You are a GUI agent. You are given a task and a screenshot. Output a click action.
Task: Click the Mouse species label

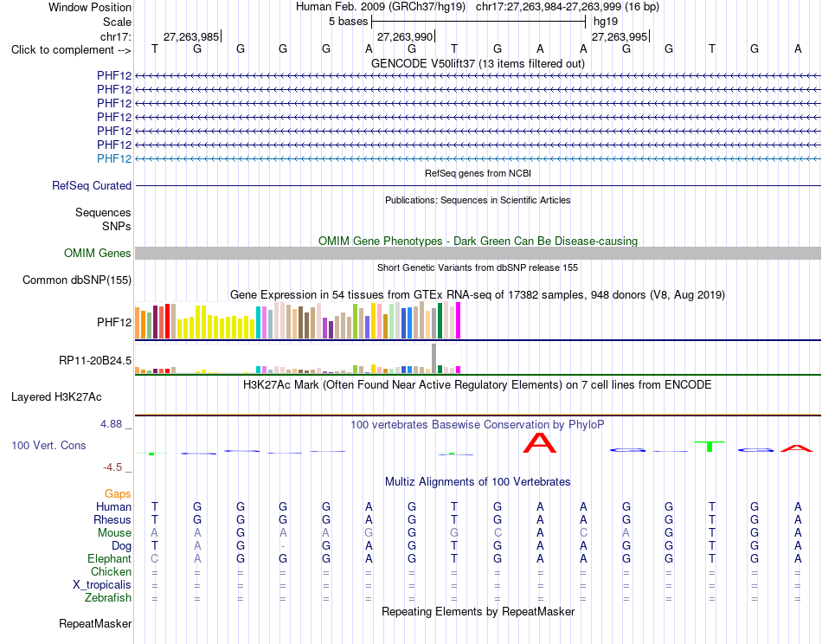pos(114,533)
